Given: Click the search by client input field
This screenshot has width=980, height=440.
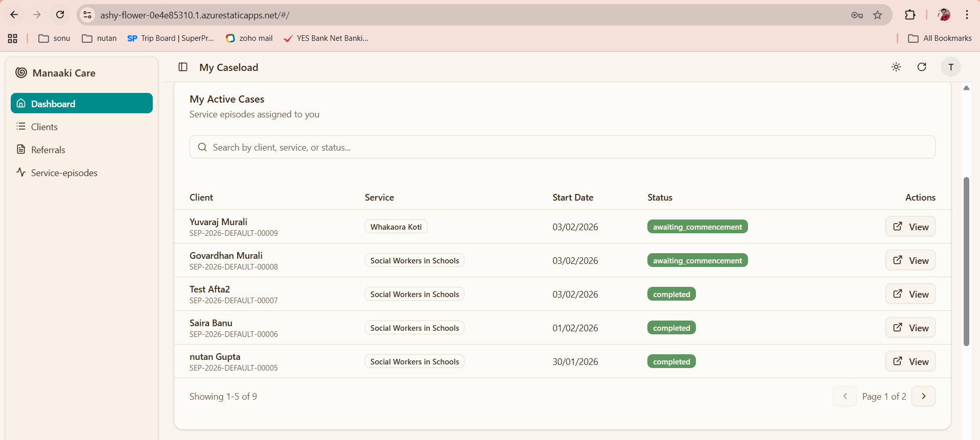Looking at the screenshot, I should tap(562, 147).
